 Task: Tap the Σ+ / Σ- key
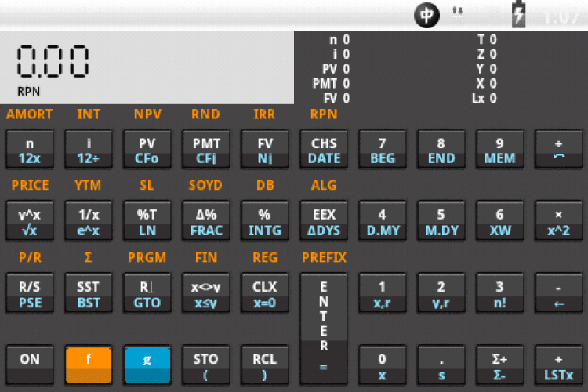500,365
